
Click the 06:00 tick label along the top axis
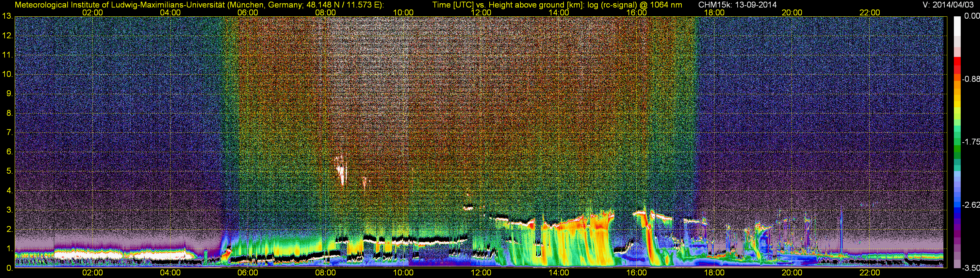248,12
